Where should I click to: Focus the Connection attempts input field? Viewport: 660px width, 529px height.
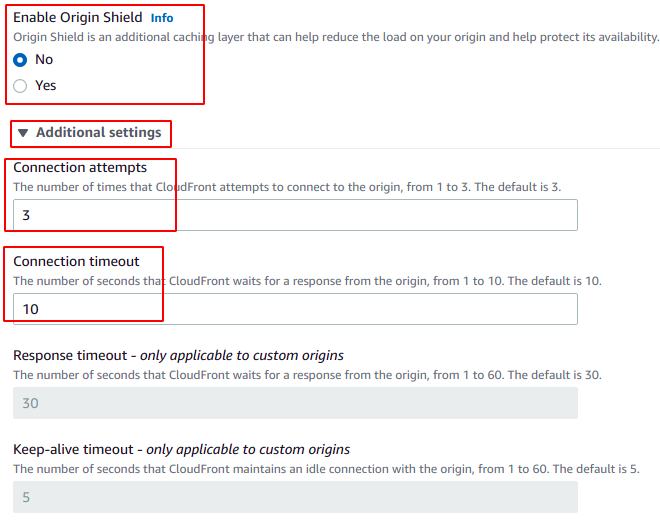click(295, 215)
